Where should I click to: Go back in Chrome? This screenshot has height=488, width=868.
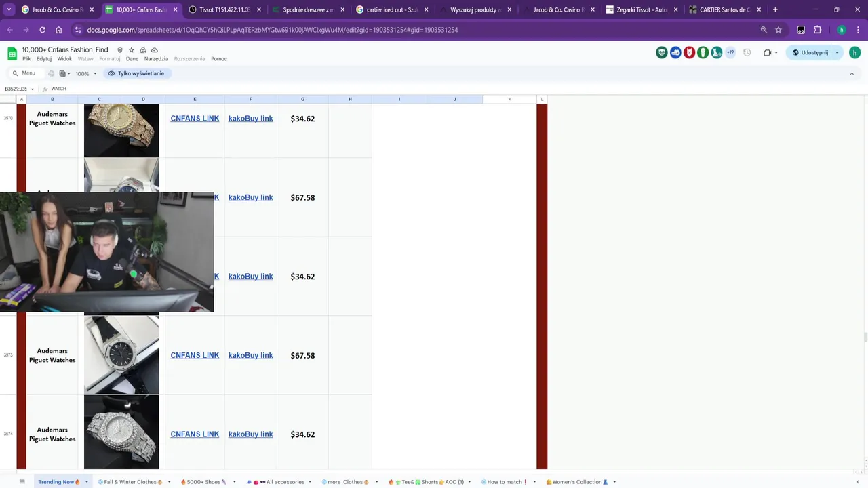(x=9, y=30)
